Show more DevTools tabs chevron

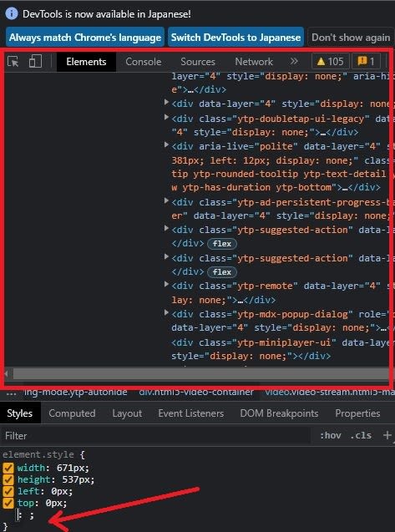(294, 62)
